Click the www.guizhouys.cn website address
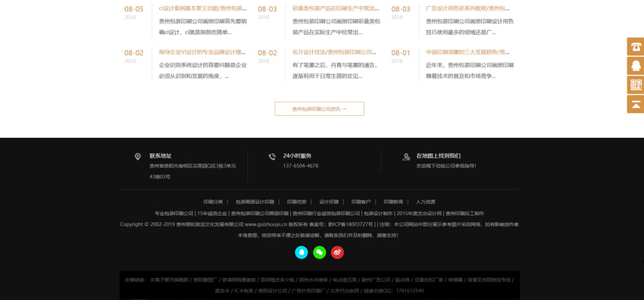Viewport: 644px width, 300px height. [x=266, y=224]
